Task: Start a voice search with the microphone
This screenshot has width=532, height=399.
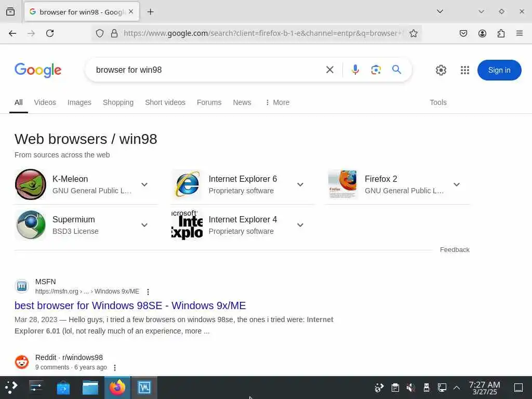Action: point(355,70)
